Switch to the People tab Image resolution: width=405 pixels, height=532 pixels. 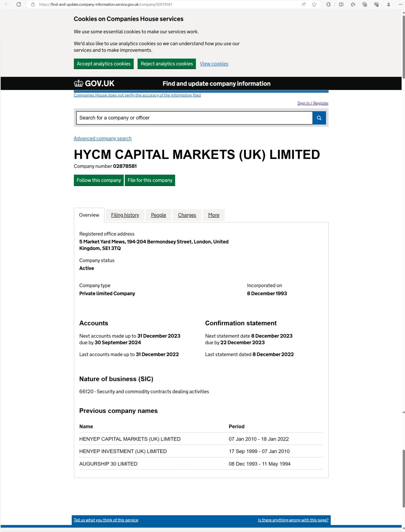(159, 215)
